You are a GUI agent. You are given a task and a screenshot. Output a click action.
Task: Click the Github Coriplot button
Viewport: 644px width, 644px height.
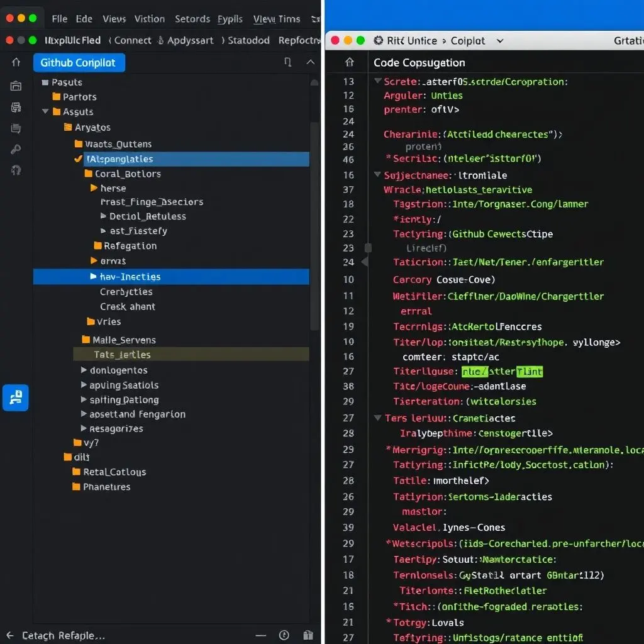point(78,63)
